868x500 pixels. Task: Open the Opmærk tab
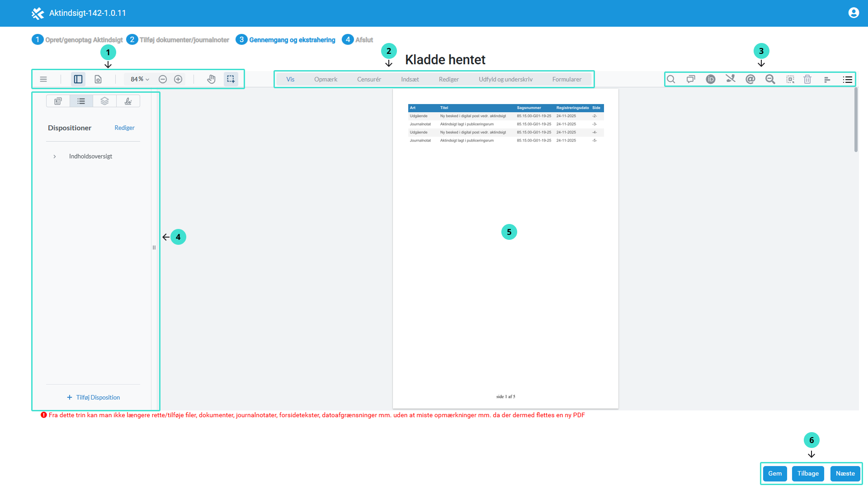click(x=325, y=79)
